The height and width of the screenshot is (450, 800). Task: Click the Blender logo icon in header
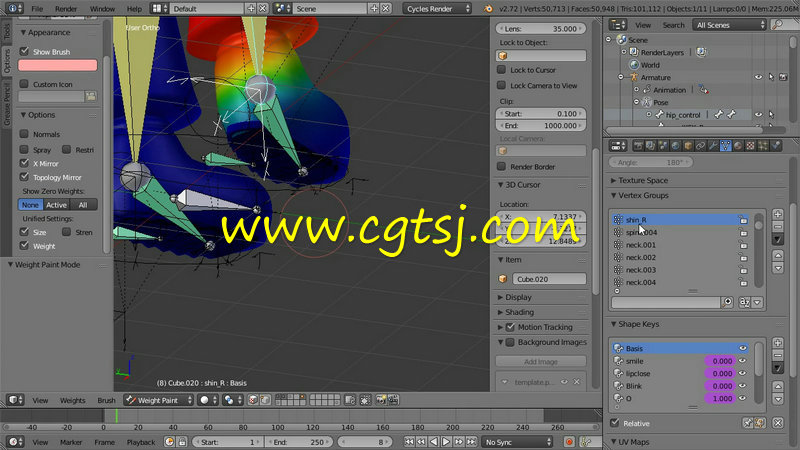point(488,9)
